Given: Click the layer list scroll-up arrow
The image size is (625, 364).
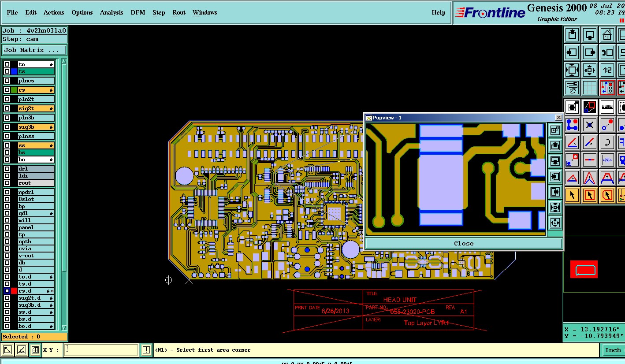Looking at the screenshot, I should [x=64, y=61].
